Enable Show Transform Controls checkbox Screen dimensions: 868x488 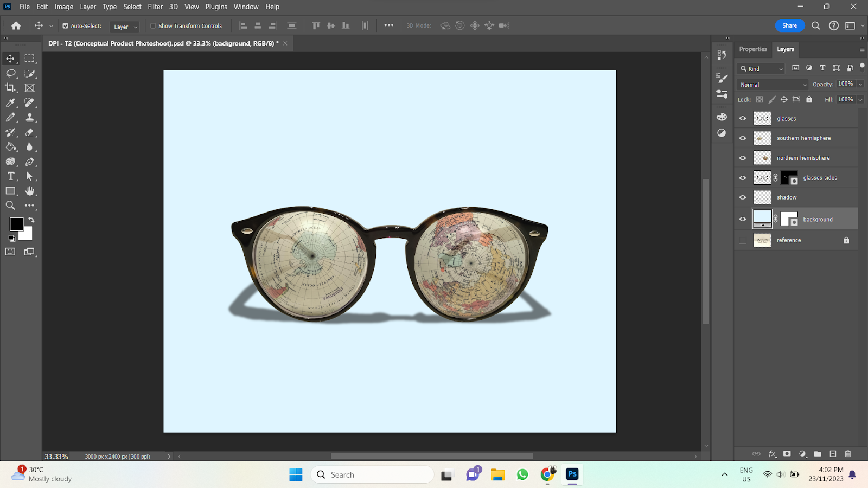pyautogui.click(x=153, y=26)
